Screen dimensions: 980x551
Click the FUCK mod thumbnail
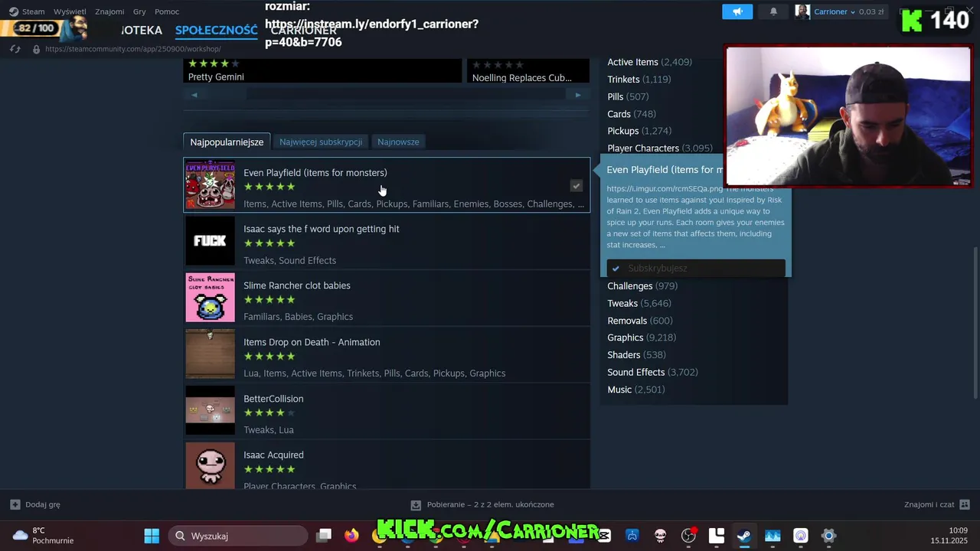[210, 241]
